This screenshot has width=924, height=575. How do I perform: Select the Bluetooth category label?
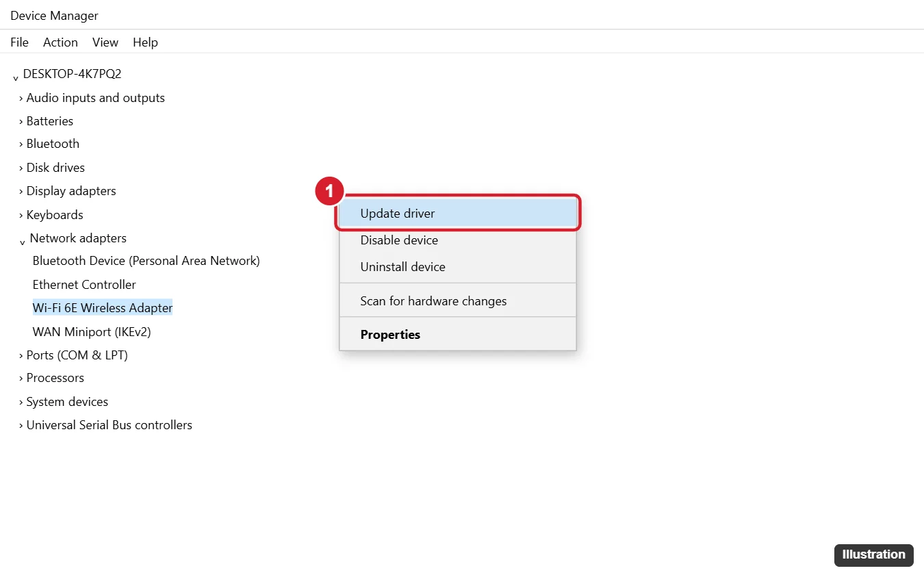coord(53,144)
